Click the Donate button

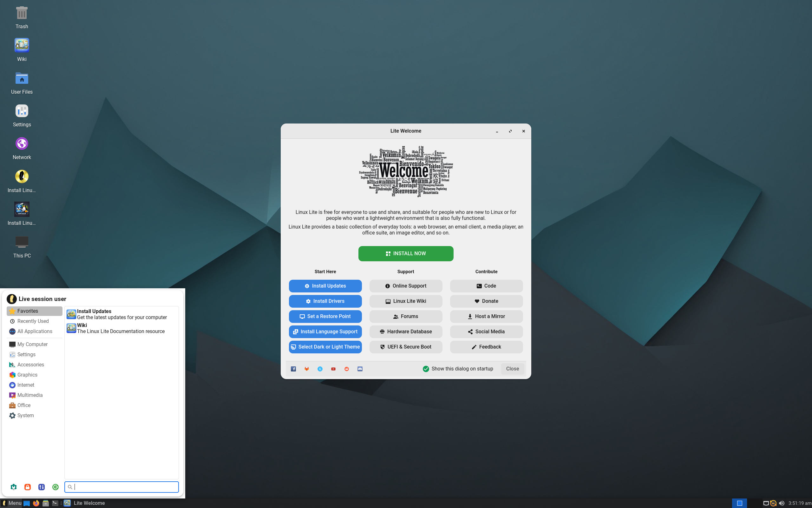486,301
